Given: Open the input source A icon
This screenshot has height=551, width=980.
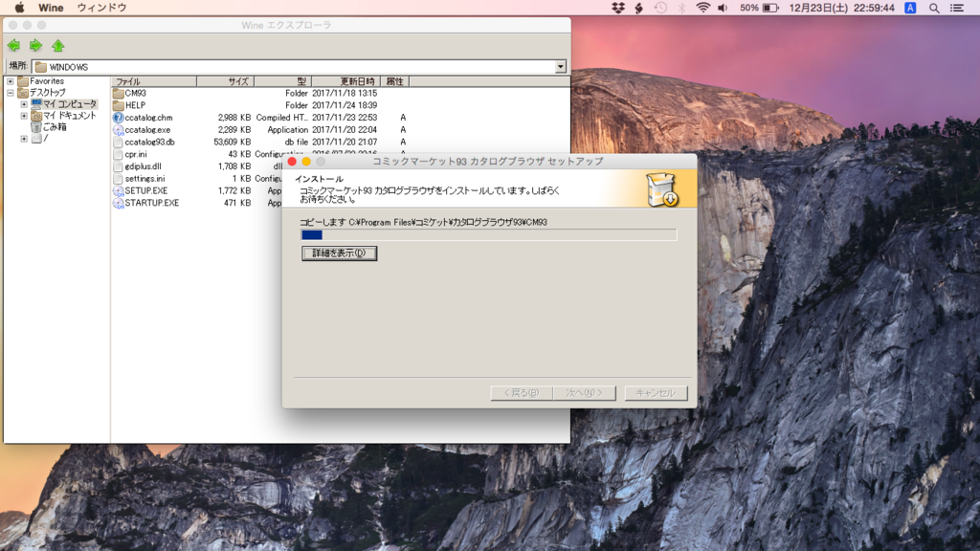Looking at the screenshot, I should (910, 8).
